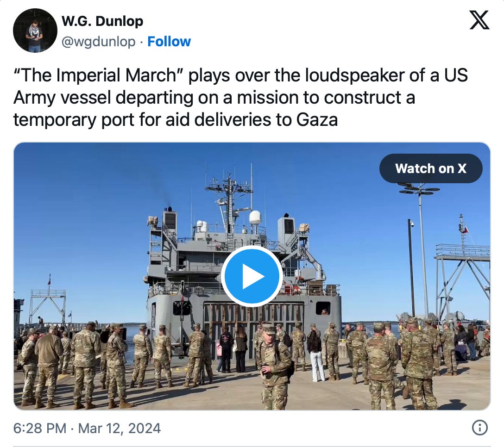Open W.G. Dunlop's profile picture
The image size is (504, 447).
click(35, 31)
